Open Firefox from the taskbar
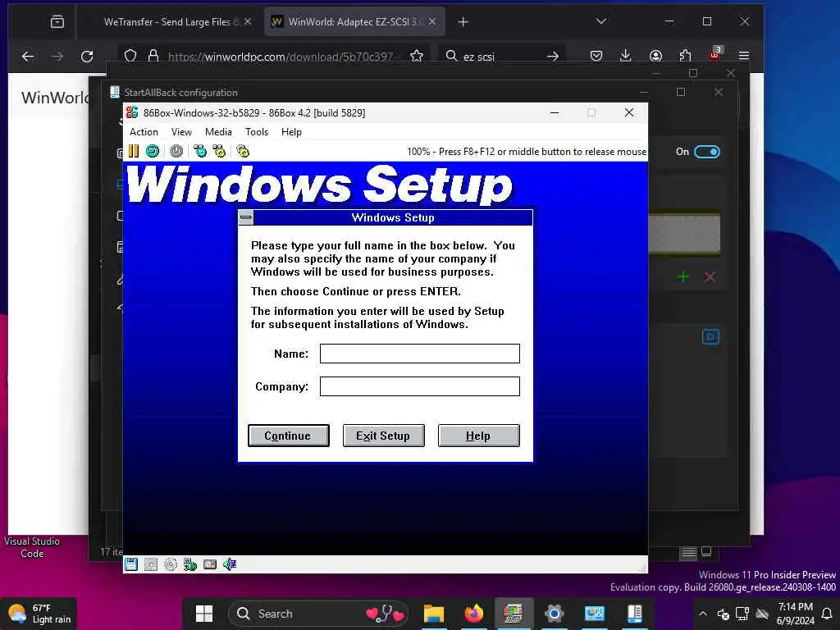The width and height of the screenshot is (840, 630). 473,614
